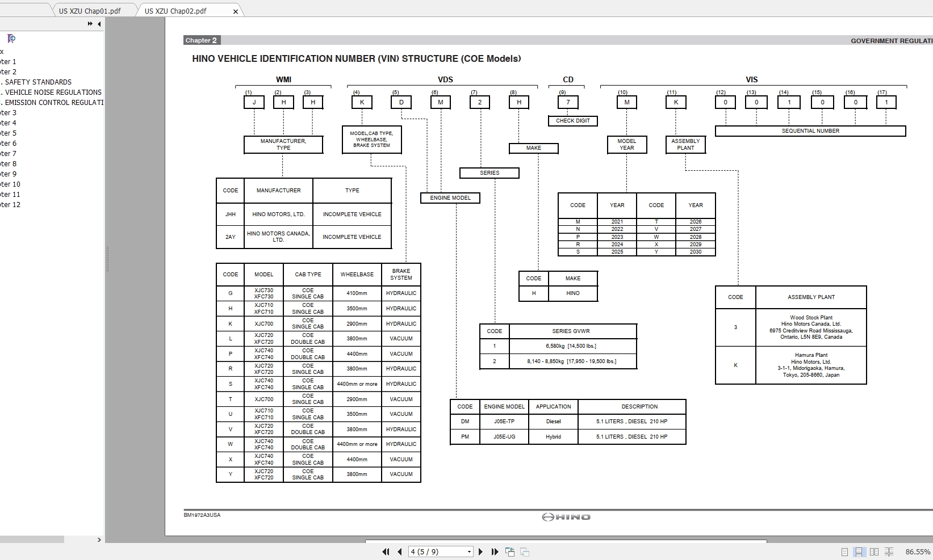Click the 'Hamura Plant' assembly plant cell
The image size is (933, 560).
pos(811,365)
